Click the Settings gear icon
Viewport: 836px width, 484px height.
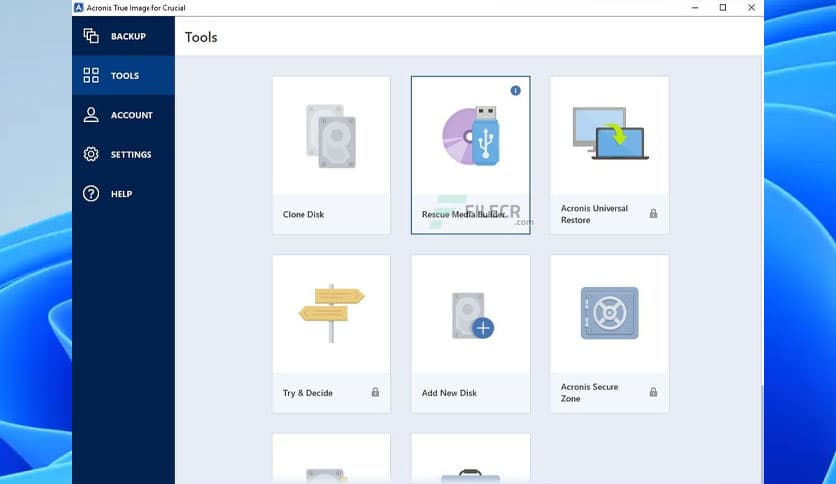(91, 154)
